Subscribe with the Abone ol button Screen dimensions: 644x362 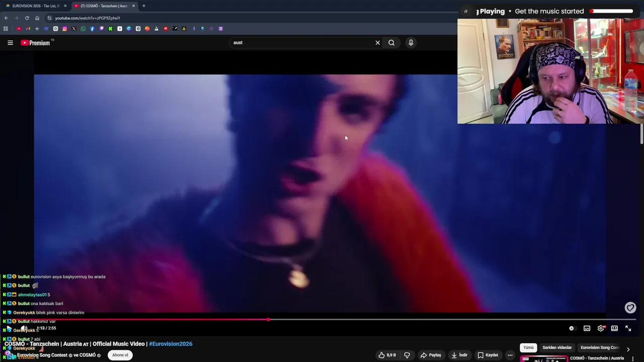click(x=120, y=355)
